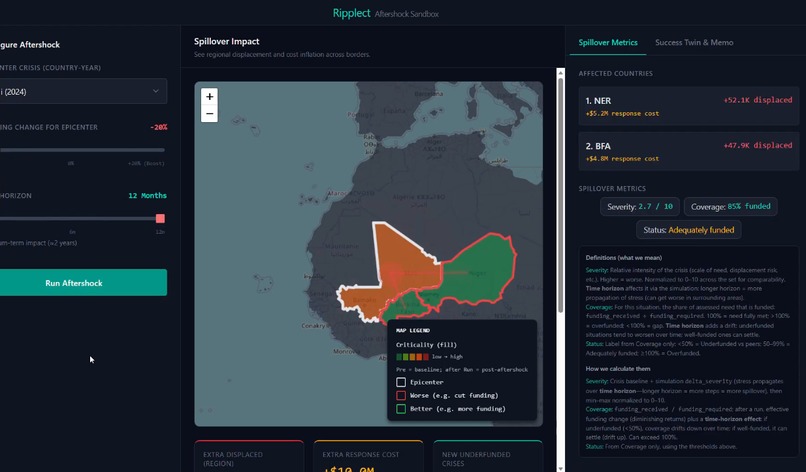This screenshot has height=472, width=806.
Task: Zoom in on the spillover map
Action: [209, 97]
